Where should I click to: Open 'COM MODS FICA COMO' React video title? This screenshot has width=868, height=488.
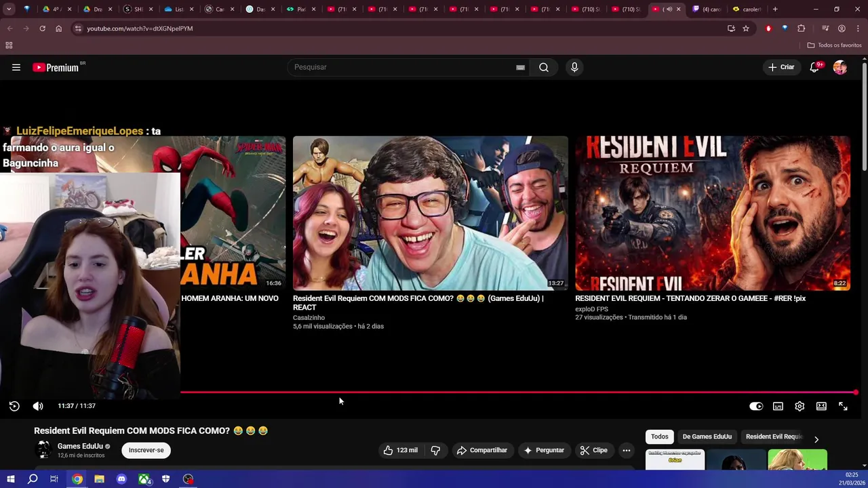point(418,302)
